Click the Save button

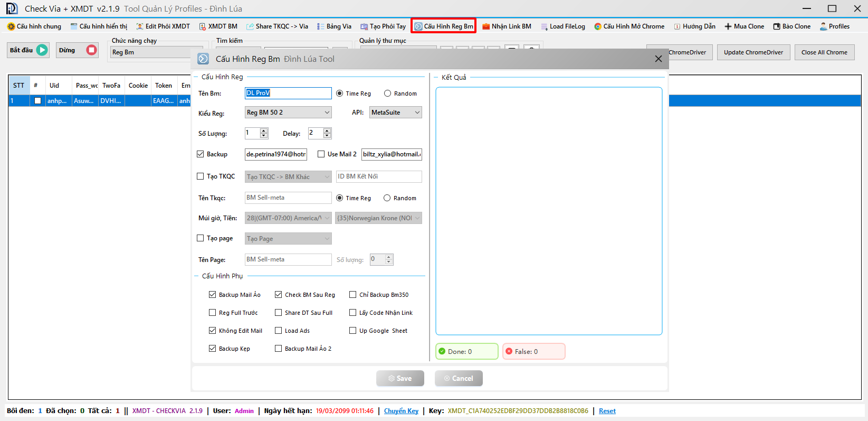coord(400,378)
